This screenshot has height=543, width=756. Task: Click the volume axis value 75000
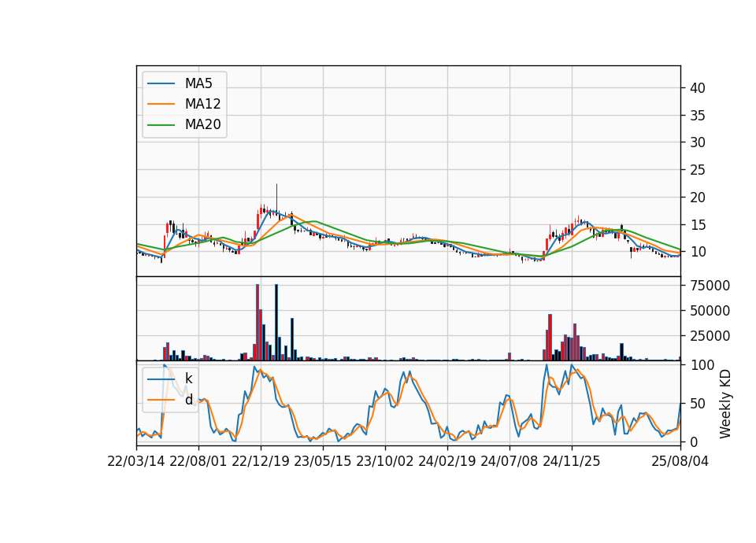[710, 286]
